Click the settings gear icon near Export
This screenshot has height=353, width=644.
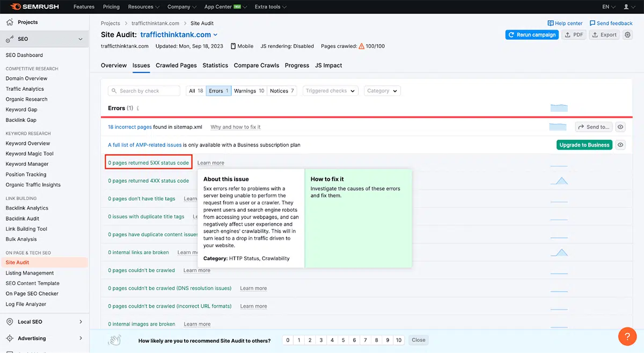[627, 34]
